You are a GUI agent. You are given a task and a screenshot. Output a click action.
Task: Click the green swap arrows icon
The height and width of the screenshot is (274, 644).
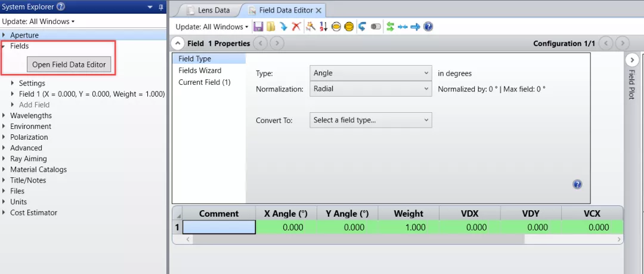point(390,27)
